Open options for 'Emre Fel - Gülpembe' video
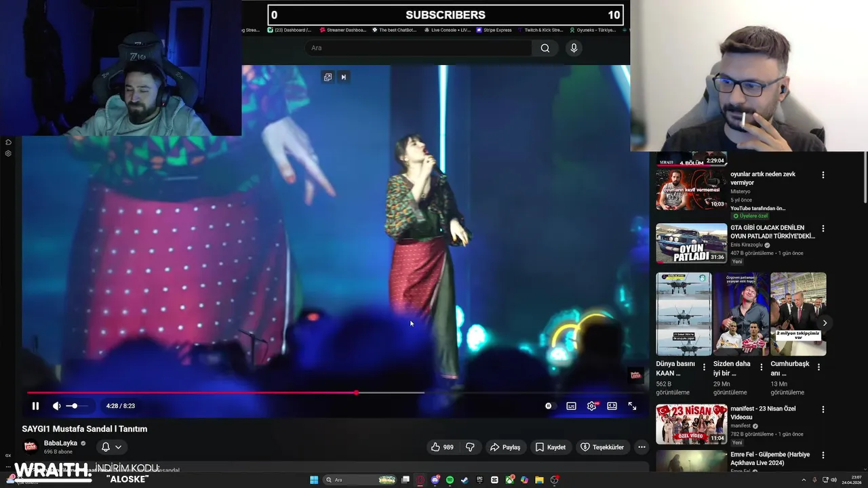868x488 pixels. click(x=823, y=455)
